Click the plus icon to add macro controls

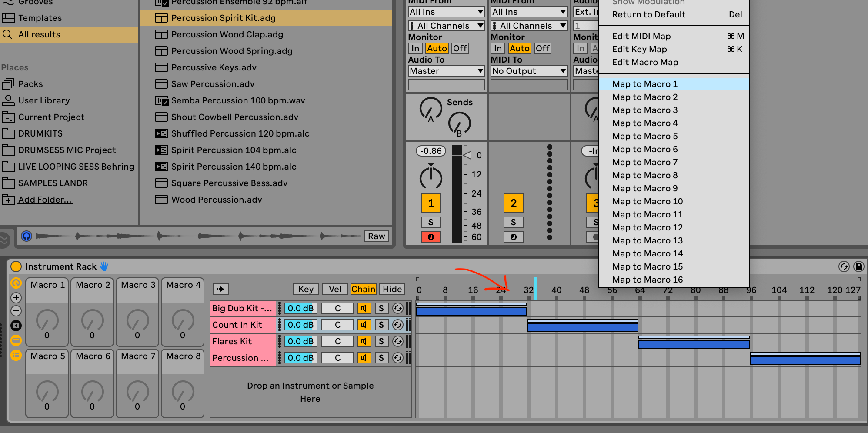[16, 298]
